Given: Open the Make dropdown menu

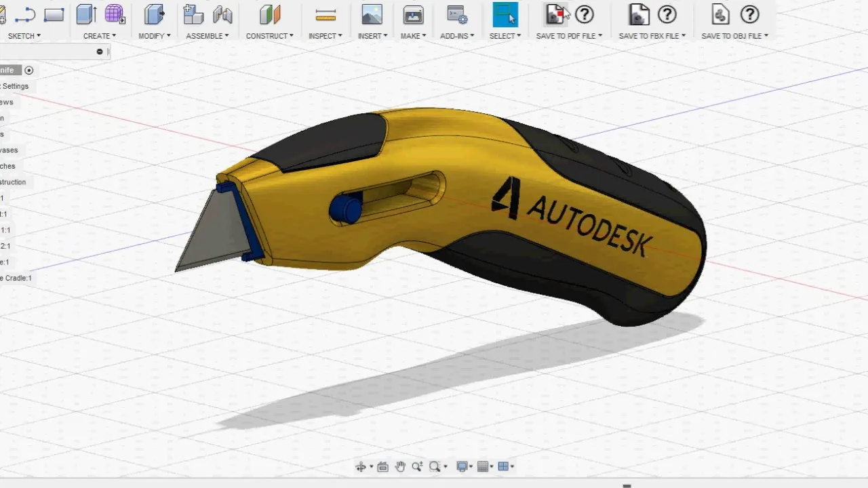Looking at the screenshot, I should point(413,36).
